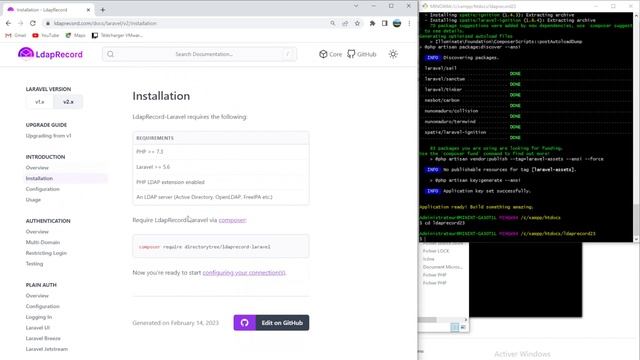640x360 pixels.
Task: Close the Installation - LdapRecord tab
Action: [x=88, y=9]
